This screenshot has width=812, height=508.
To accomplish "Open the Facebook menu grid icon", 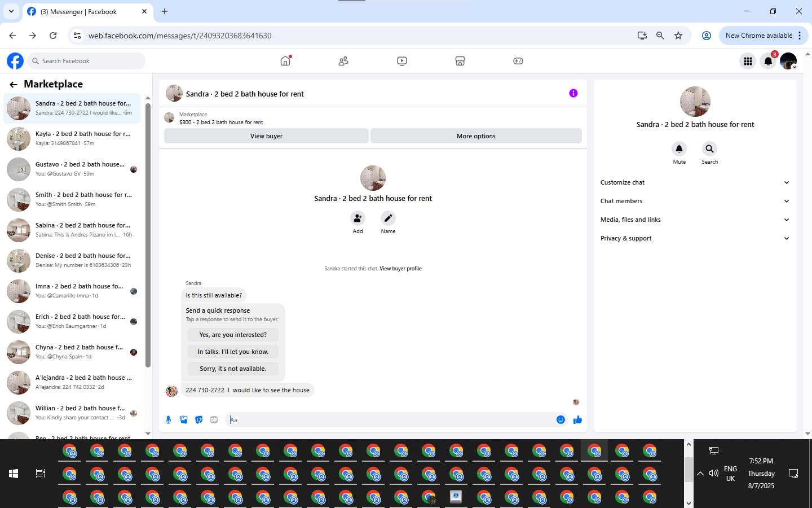I will point(748,61).
